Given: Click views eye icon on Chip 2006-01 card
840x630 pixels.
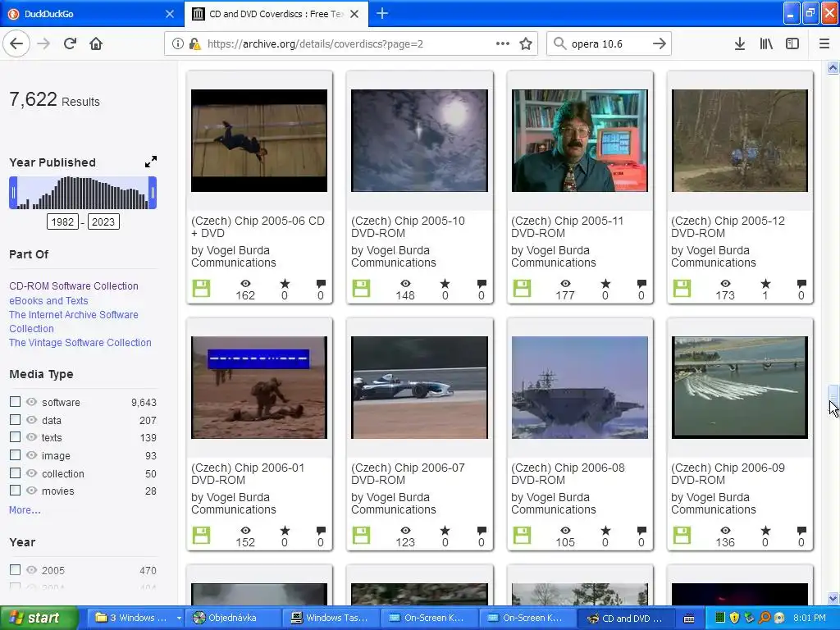Looking at the screenshot, I should (245, 531).
